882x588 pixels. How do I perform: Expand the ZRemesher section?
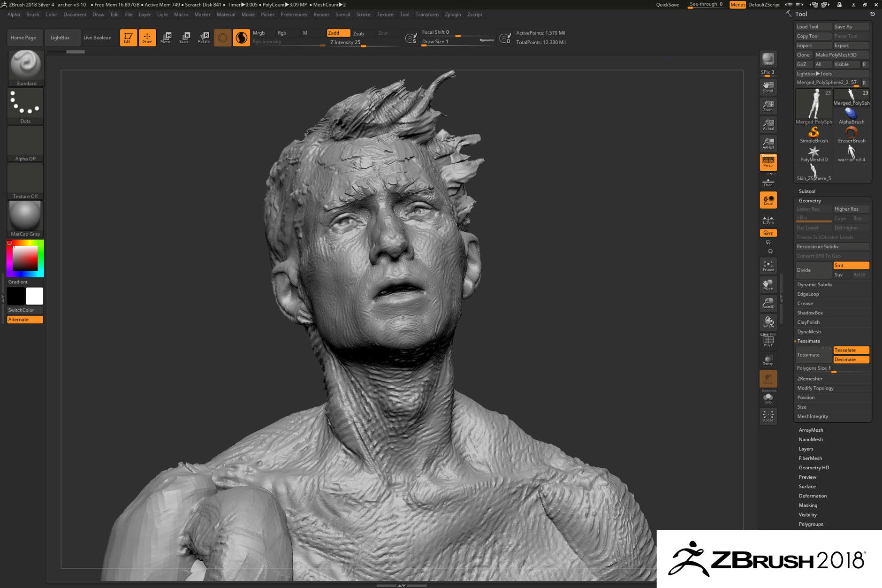click(x=809, y=379)
